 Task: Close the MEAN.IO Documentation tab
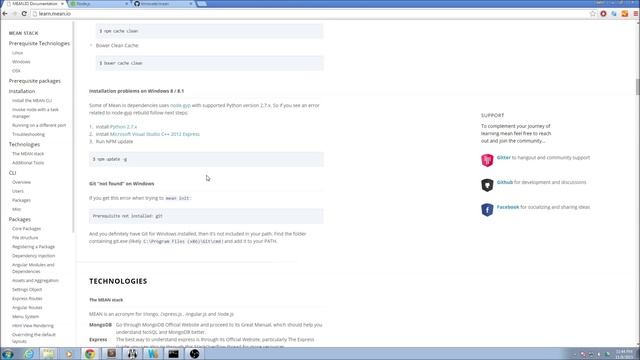pyautogui.click(x=62, y=4)
